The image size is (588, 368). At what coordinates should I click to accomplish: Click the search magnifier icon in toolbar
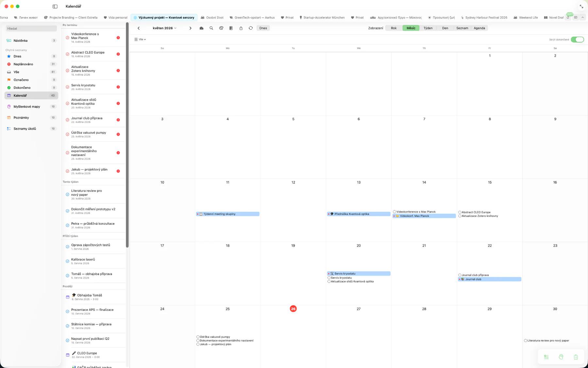coord(211,28)
